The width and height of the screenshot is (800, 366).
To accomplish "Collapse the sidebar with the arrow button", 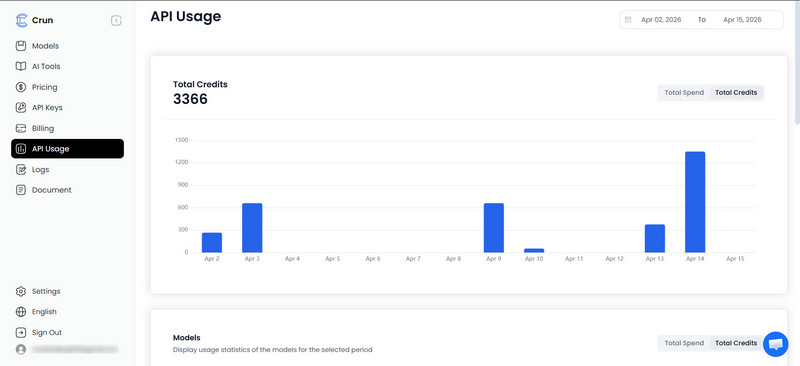I will click(x=116, y=20).
